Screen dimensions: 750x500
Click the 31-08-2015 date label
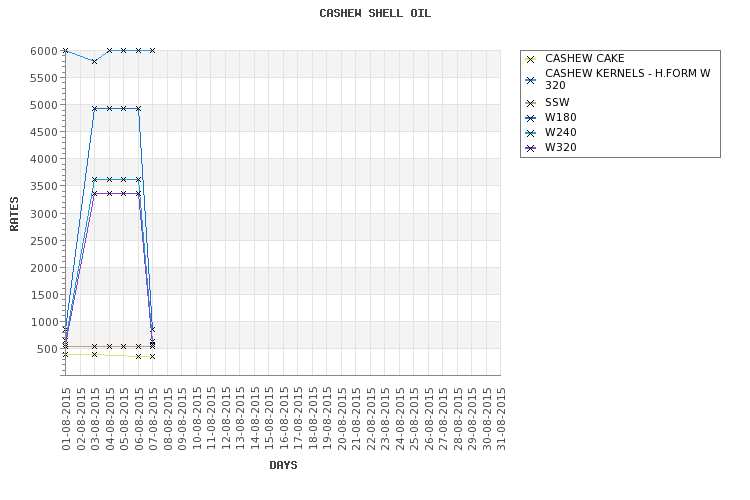501,419
